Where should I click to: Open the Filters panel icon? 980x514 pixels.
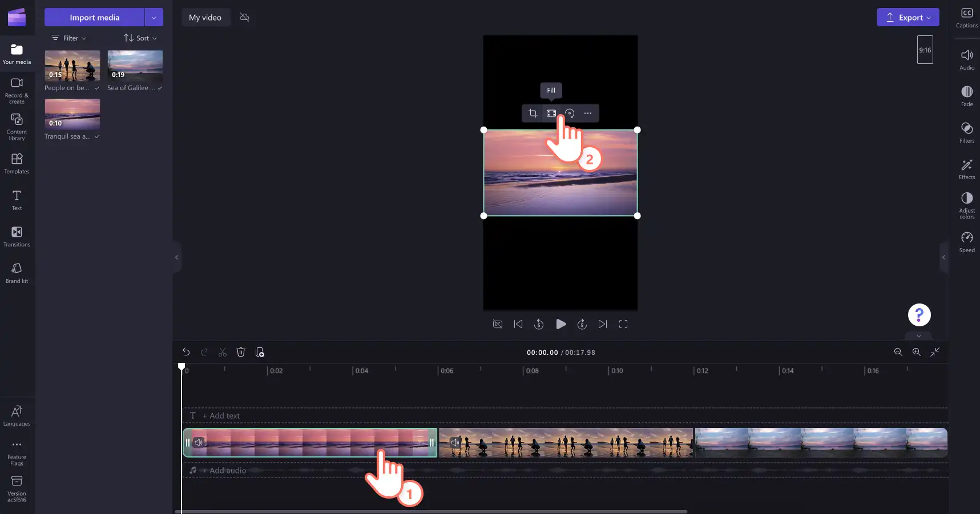click(x=967, y=132)
